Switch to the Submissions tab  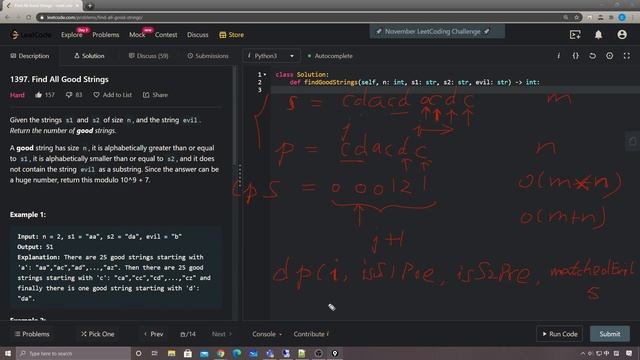[208, 56]
